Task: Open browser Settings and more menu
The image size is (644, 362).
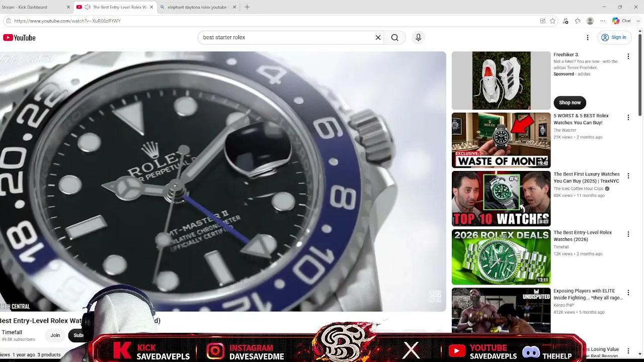Action: 603,21
